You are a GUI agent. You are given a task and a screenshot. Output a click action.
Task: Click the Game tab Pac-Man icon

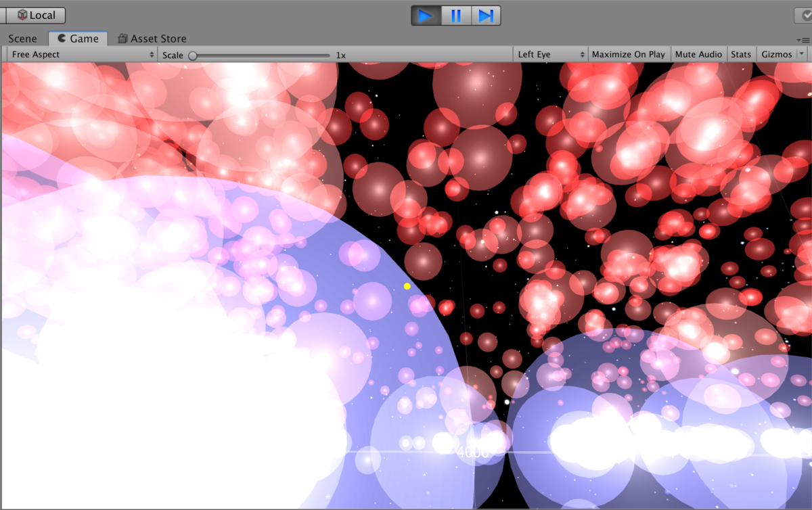(62, 39)
